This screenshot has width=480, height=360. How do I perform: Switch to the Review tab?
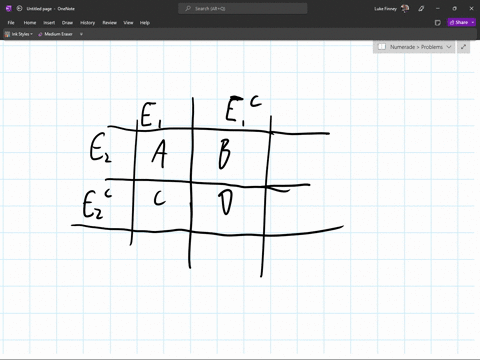[x=109, y=23]
